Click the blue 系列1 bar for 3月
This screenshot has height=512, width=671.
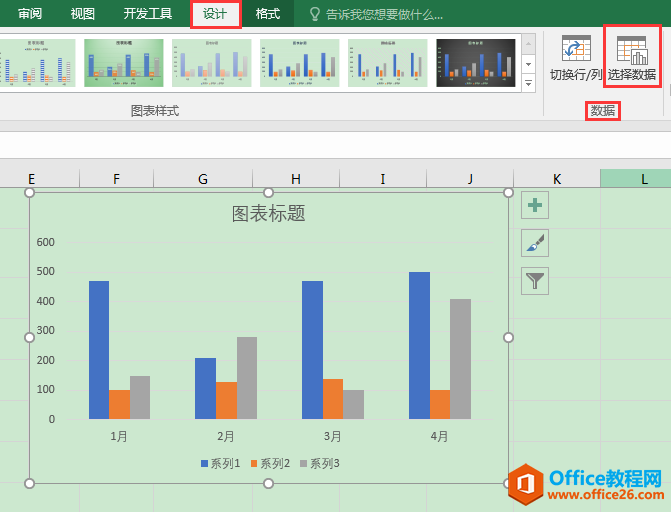[312, 350]
